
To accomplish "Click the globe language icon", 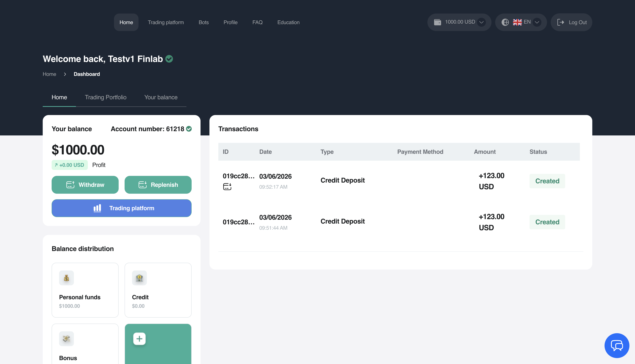I will click(505, 22).
